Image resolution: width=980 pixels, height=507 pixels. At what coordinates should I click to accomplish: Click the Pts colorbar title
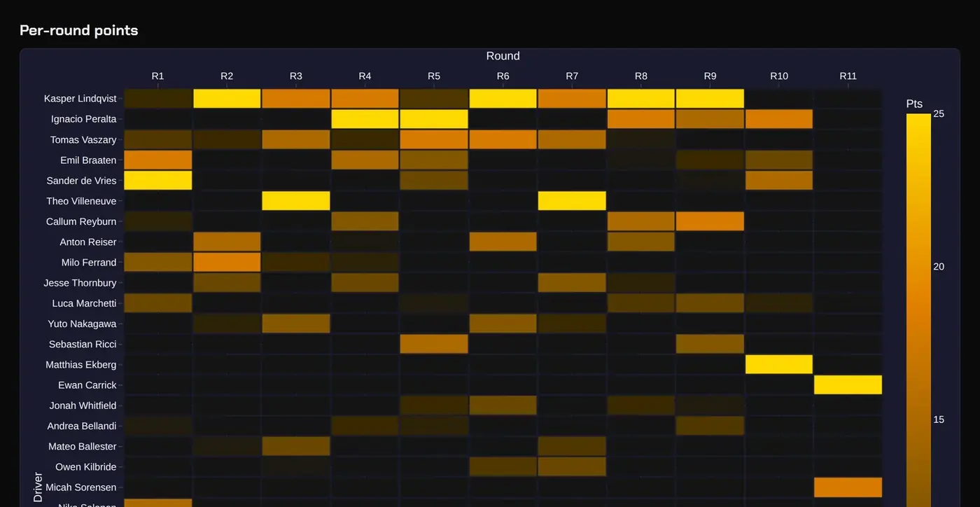click(x=914, y=104)
